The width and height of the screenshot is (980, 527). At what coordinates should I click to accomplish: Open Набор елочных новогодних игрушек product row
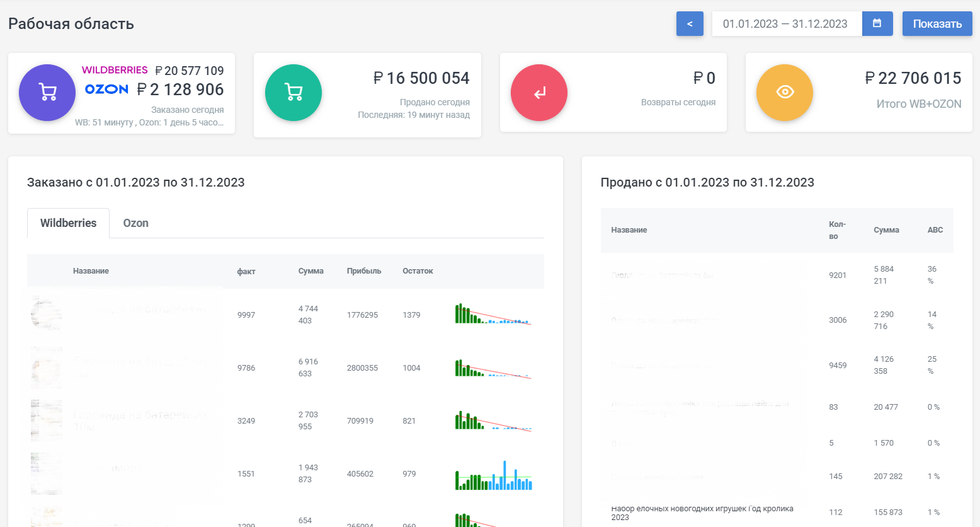[702, 513]
